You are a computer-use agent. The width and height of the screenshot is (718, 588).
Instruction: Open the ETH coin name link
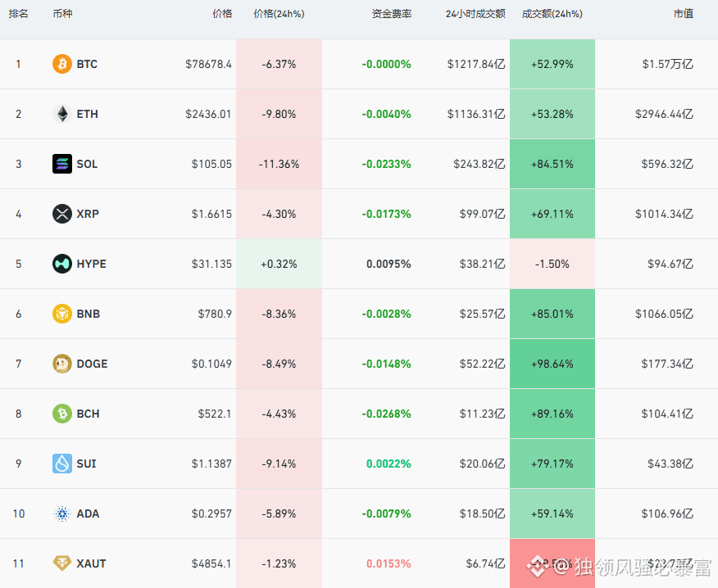[x=87, y=114]
